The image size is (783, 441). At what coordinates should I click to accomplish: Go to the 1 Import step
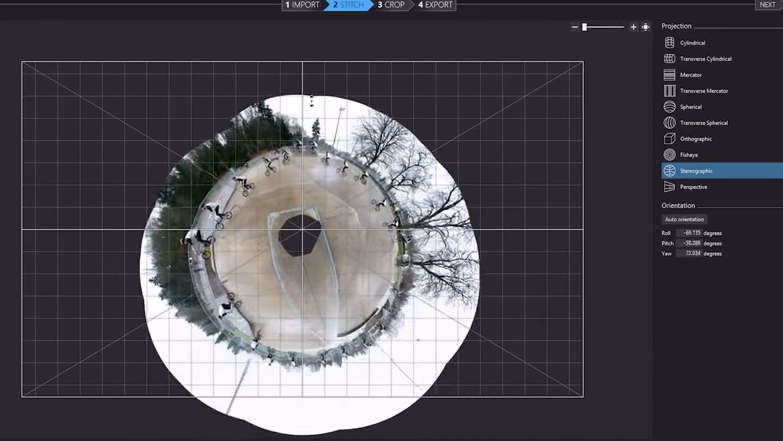(302, 5)
